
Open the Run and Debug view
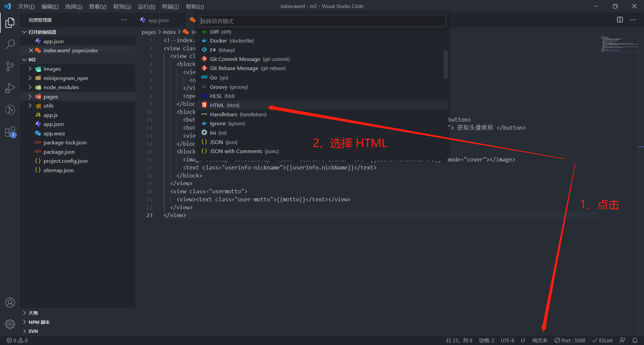tap(10, 88)
